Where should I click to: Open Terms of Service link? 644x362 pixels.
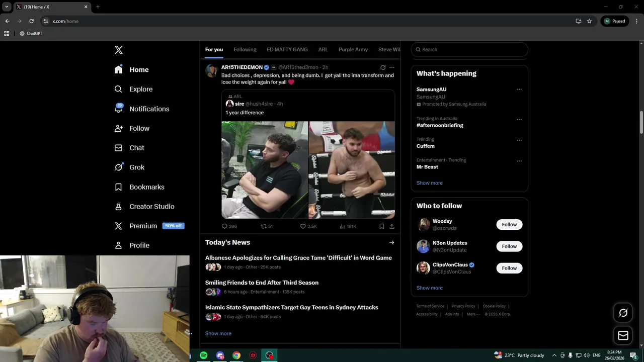tap(430, 306)
